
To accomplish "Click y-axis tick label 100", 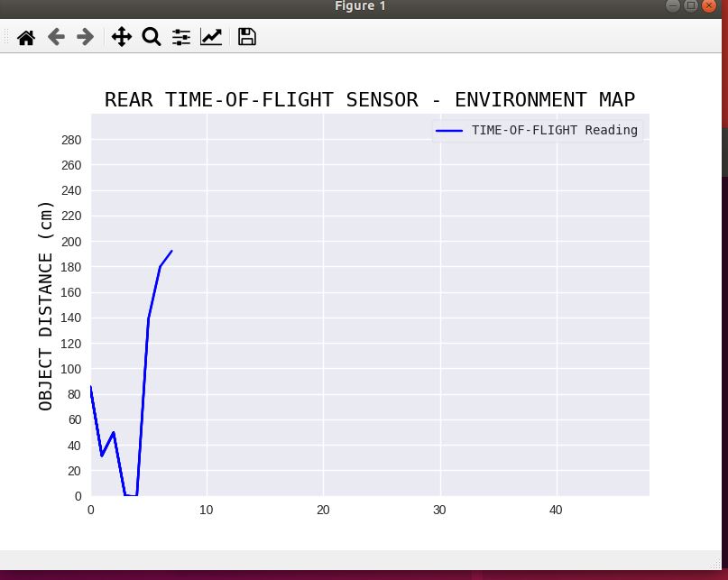I will pyautogui.click(x=71, y=369).
